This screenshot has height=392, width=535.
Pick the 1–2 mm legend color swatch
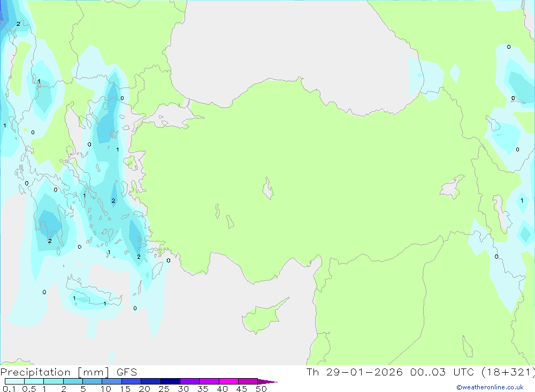click(x=53, y=381)
